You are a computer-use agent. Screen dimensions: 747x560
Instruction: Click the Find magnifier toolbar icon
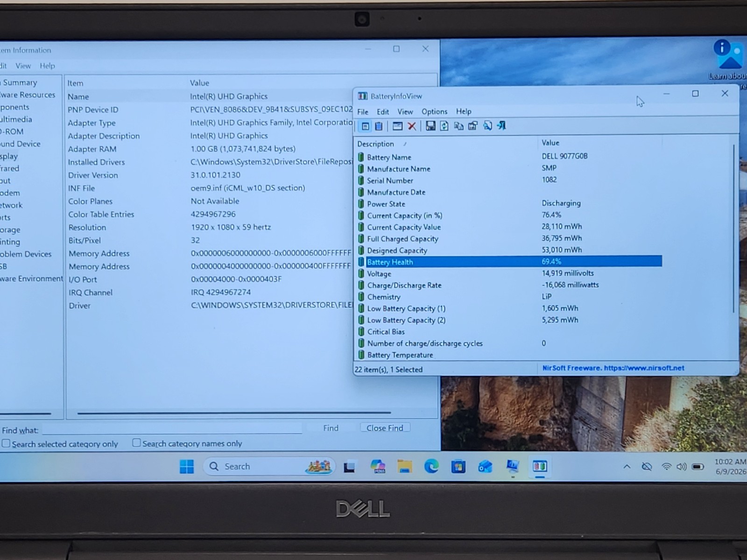pyautogui.click(x=487, y=126)
